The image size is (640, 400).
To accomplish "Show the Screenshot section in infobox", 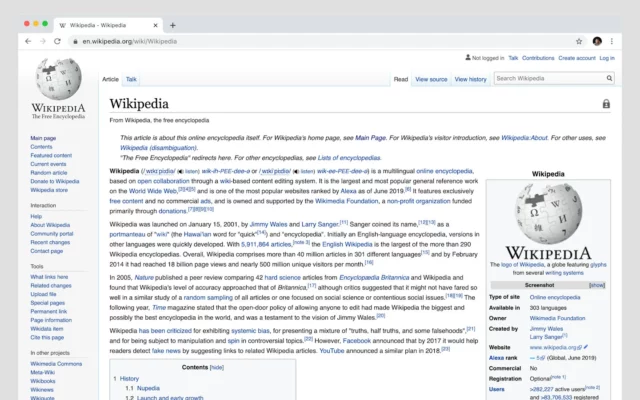I will click(x=597, y=285).
